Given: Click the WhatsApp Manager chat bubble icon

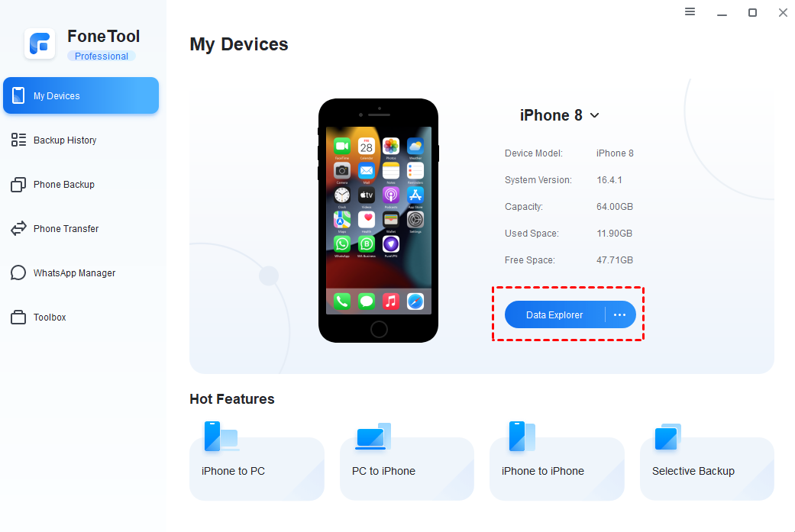Looking at the screenshot, I should coord(18,272).
